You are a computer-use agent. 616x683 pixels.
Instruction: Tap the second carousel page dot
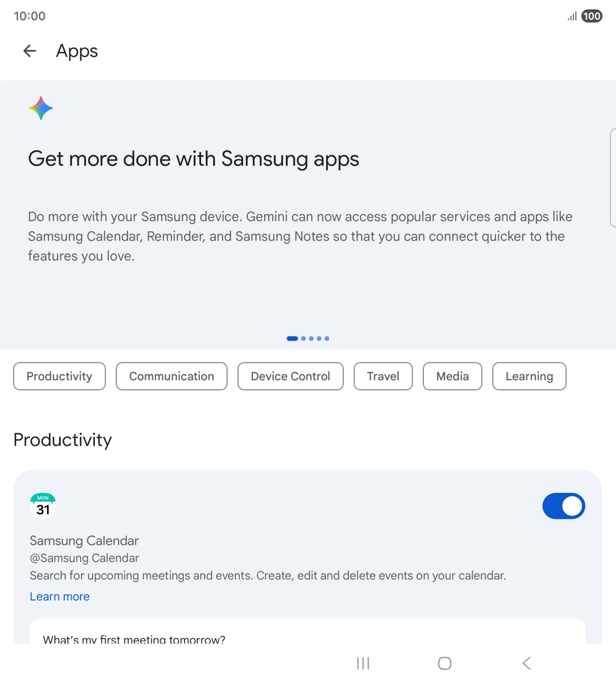[x=303, y=338]
